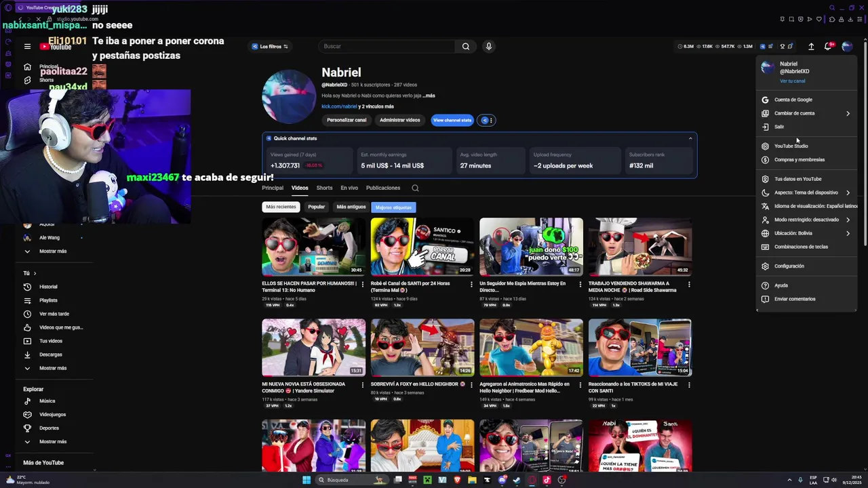Screen dimensions: 868x488
Task: Filter videos by Popular chip
Action: click(317, 207)
